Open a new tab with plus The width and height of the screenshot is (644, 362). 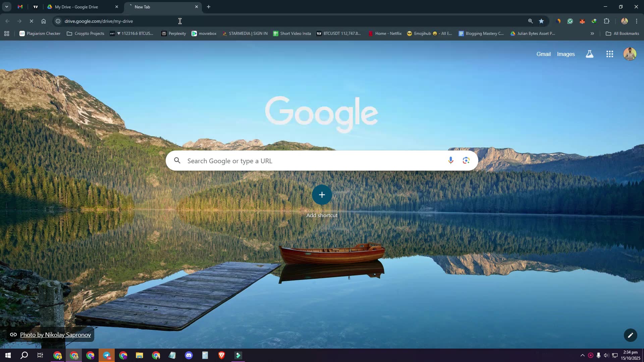pyautogui.click(x=209, y=7)
